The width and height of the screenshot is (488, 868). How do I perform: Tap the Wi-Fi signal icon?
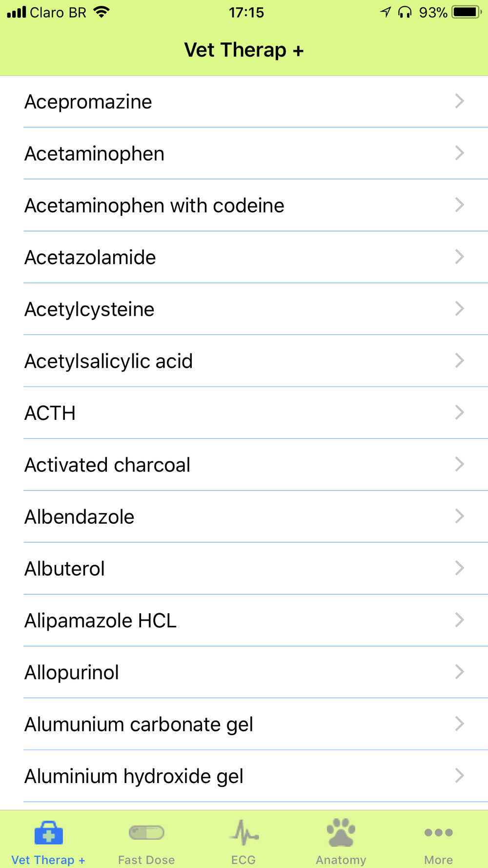[102, 12]
